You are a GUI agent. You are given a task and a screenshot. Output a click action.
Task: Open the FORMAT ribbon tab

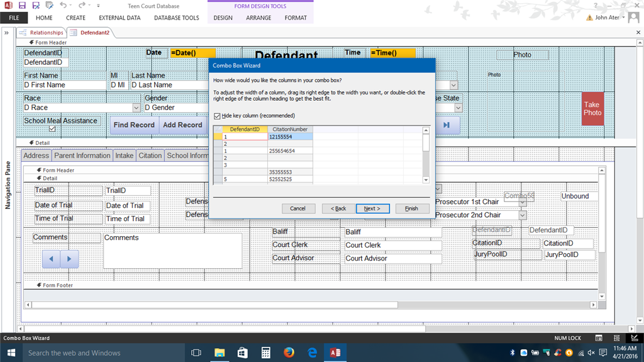[296, 18]
